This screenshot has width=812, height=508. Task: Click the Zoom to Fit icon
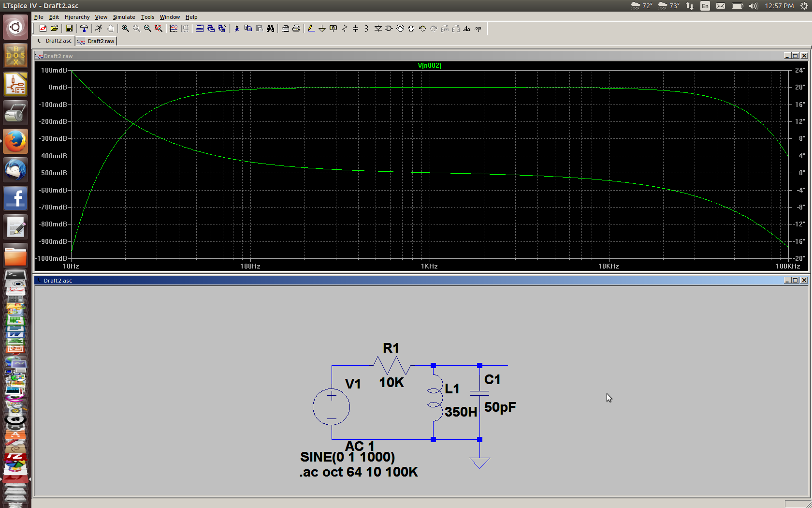tap(159, 29)
